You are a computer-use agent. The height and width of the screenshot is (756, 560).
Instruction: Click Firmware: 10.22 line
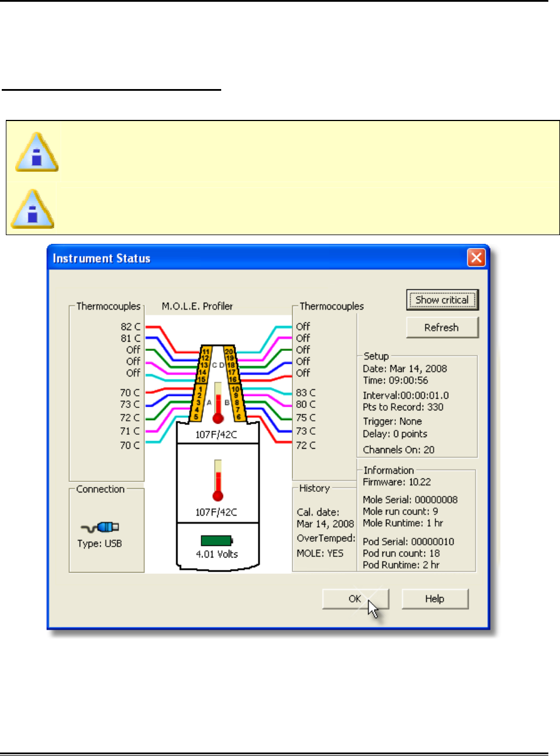coord(397,482)
